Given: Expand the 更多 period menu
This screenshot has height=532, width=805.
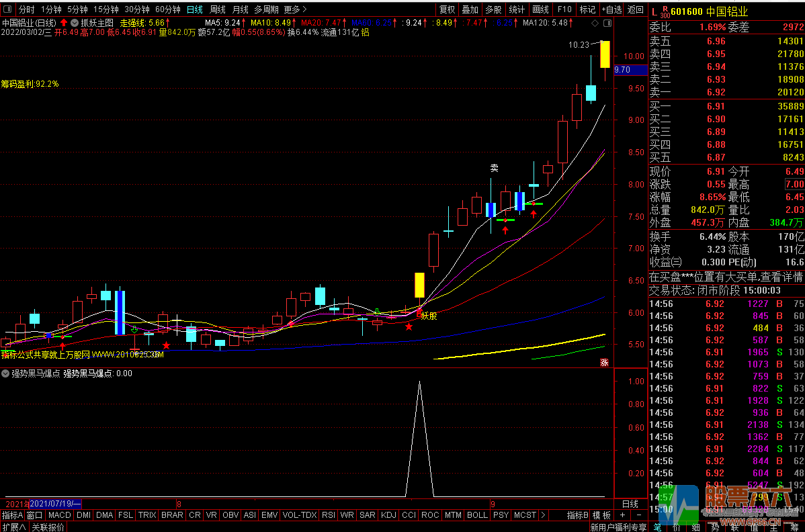Looking at the screenshot, I should pyautogui.click(x=295, y=9).
